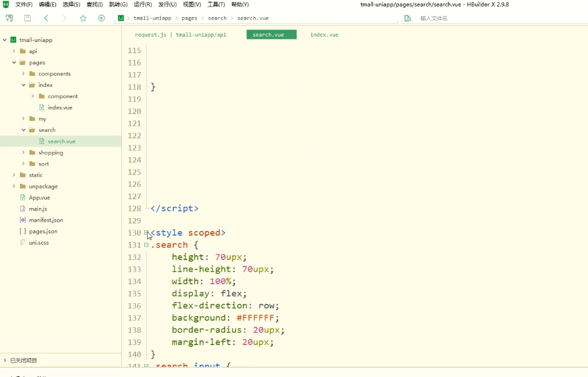Place cursor on closing script tag
Screen dimensions: 588x377
tap(174, 209)
